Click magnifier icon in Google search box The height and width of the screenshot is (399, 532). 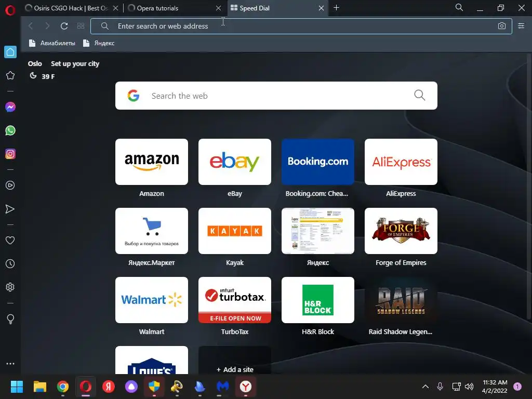pos(420,96)
